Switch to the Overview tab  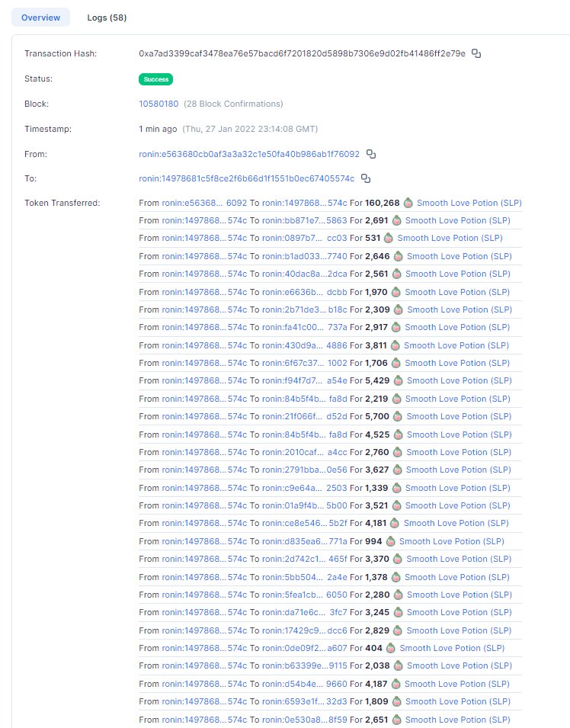(41, 18)
